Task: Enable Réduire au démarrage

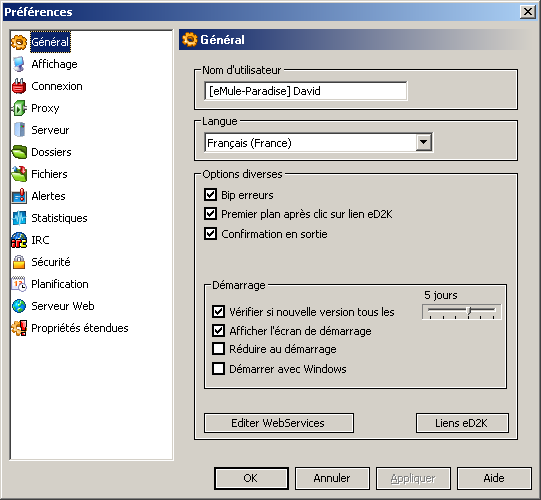Action: [x=218, y=349]
